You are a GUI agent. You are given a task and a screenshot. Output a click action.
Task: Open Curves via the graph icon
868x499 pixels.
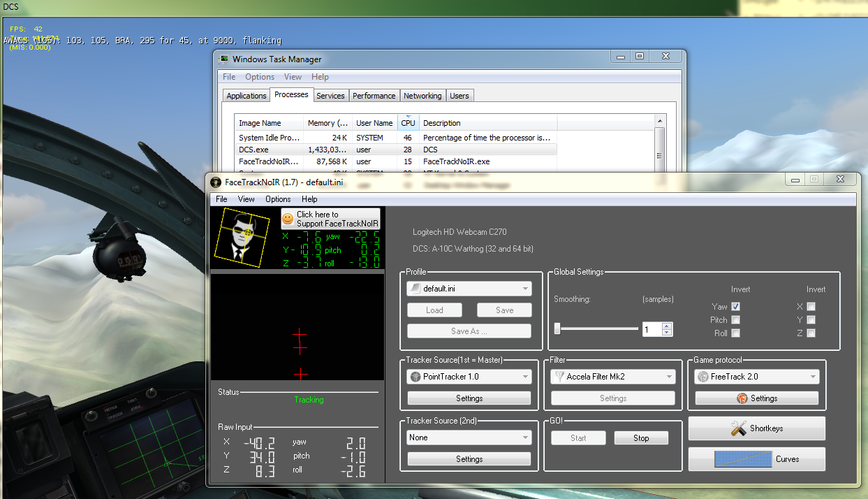pos(742,459)
